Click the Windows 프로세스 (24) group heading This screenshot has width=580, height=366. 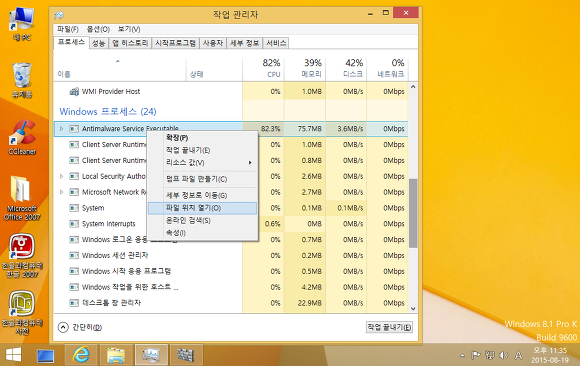(108, 111)
